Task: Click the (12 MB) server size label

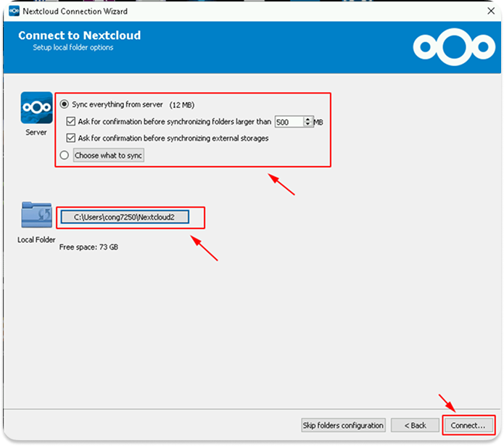Action: 182,104
